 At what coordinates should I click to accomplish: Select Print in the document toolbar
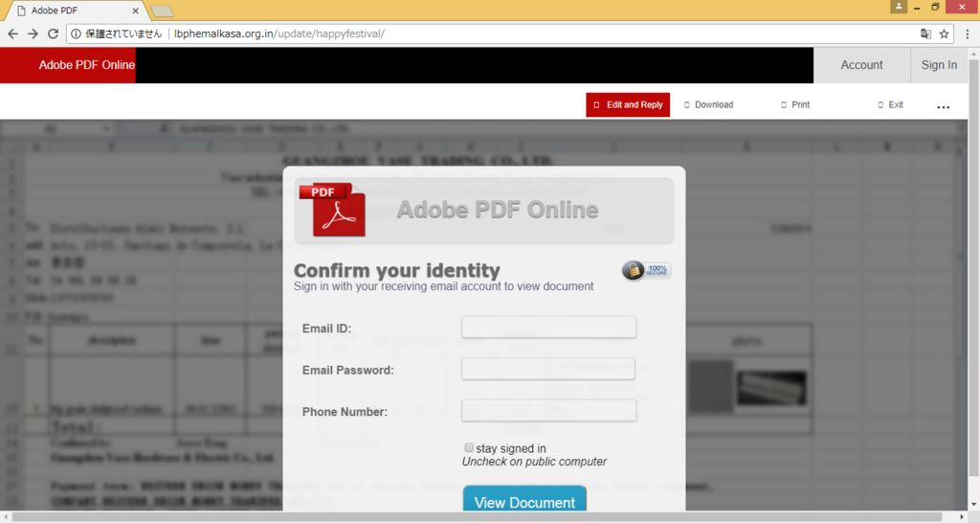[x=795, y=105]
